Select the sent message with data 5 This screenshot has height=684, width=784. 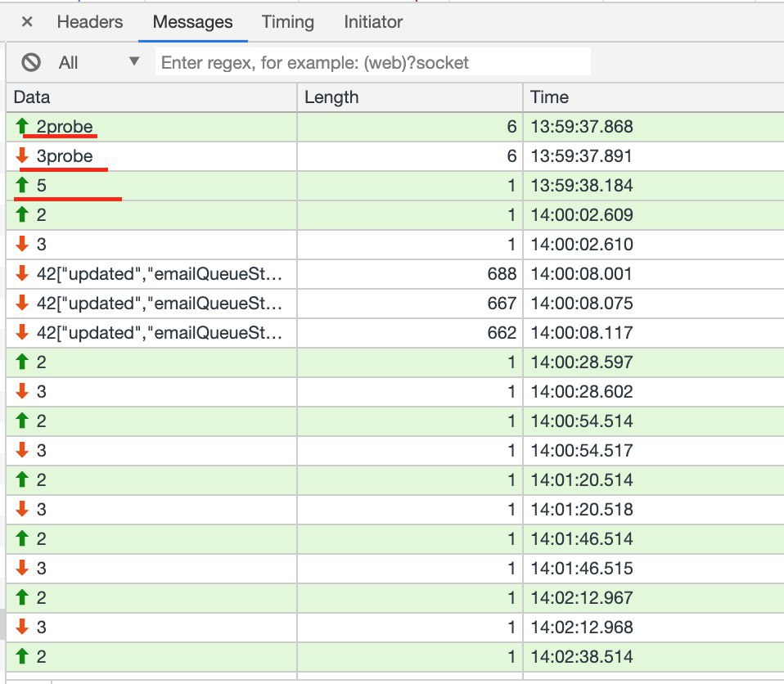[x=395, y=186]
